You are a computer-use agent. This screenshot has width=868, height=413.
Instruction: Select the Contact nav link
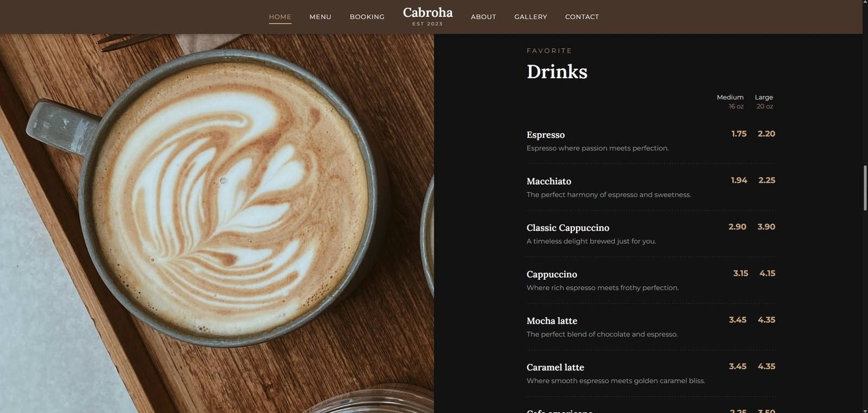pyautogui.click(x=582, y=17)
